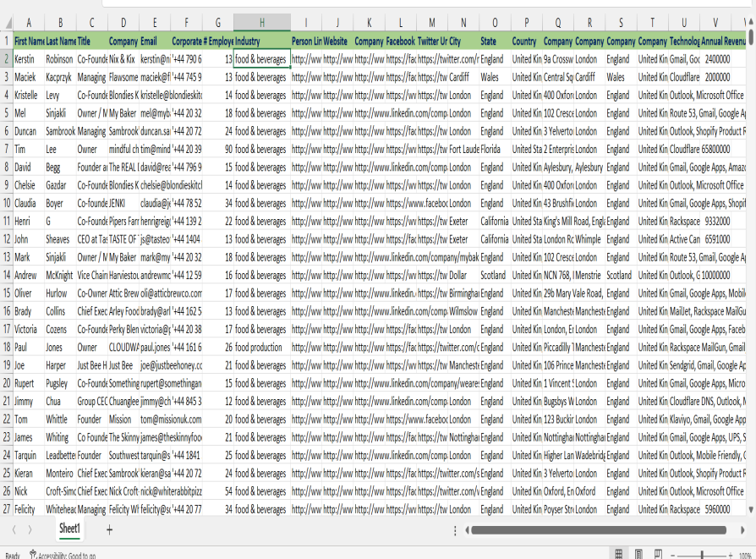The height and width of the screenshot is (559, 756).
Task: Click vertical scrollbar down arrow
Action: [x=751, y=508]
